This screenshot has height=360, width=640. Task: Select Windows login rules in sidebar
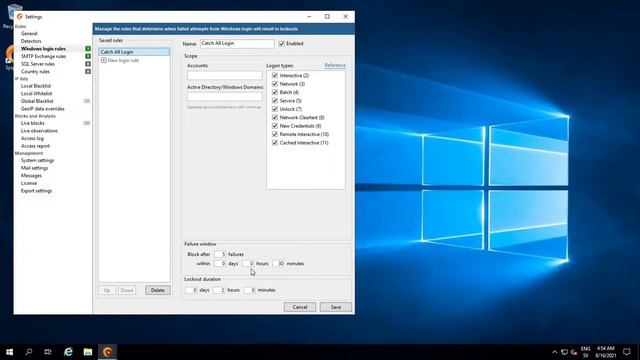(x=43, y=49)
